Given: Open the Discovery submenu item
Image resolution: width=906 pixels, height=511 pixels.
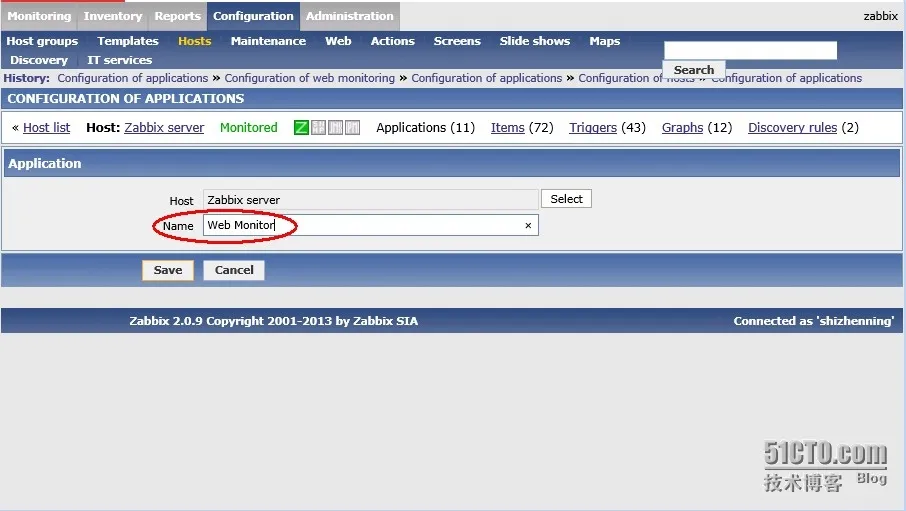Looking at the screenshot, I should coord(39,60).
